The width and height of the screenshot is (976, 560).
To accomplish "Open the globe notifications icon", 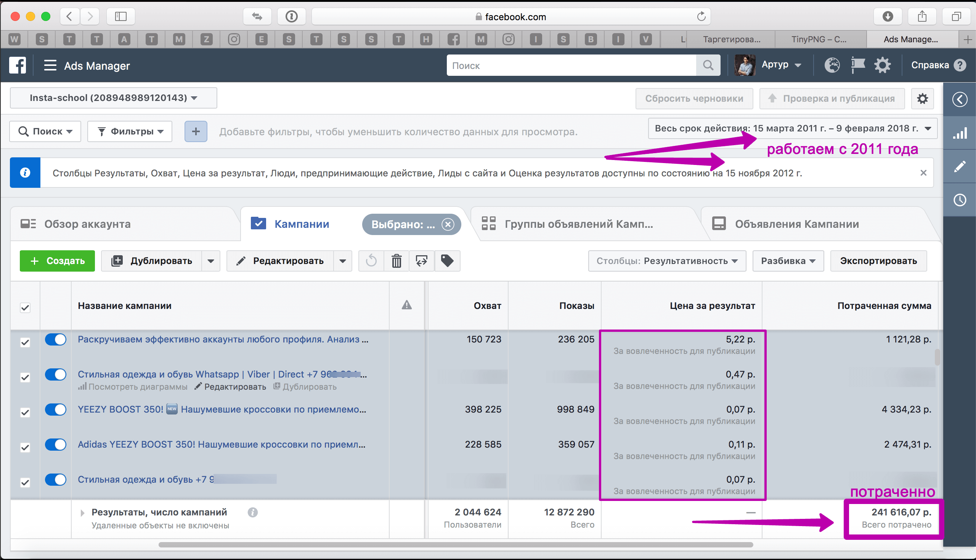I will pyautogui.click(x=832, y=65).
